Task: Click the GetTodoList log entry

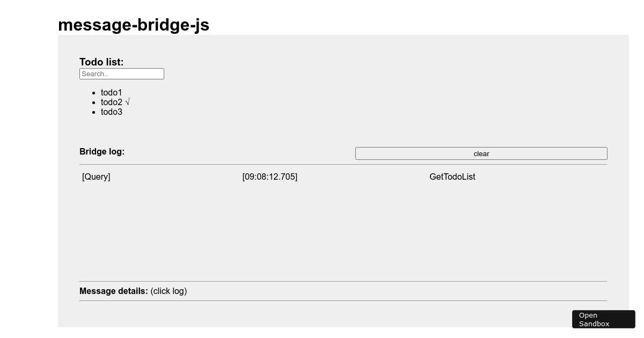Action: click(x=452, y=177)
